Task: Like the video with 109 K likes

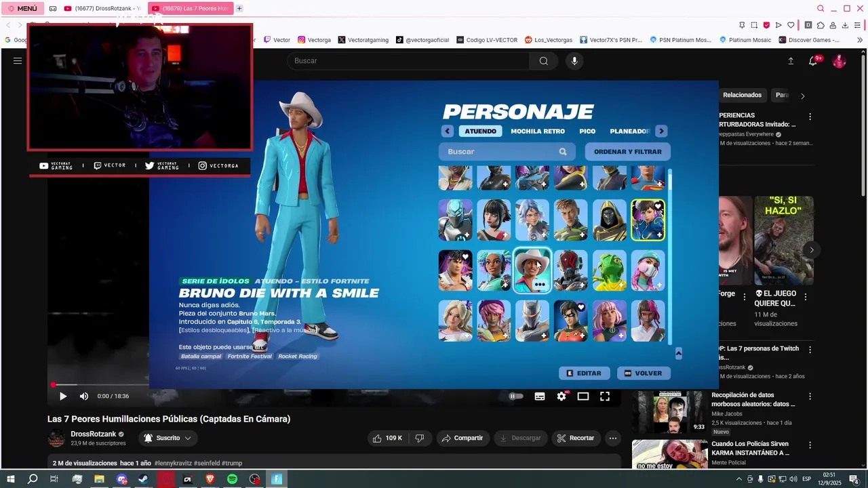Action: point(387,439)
